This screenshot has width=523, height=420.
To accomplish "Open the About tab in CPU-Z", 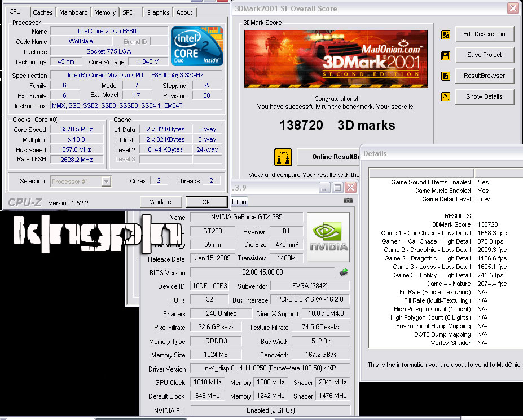I will tap(184, 12).
